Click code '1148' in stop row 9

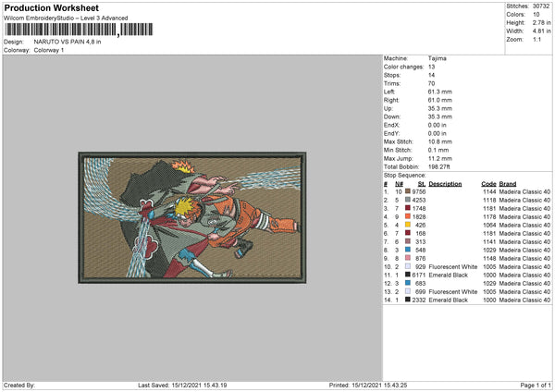(x=489, y=258)
